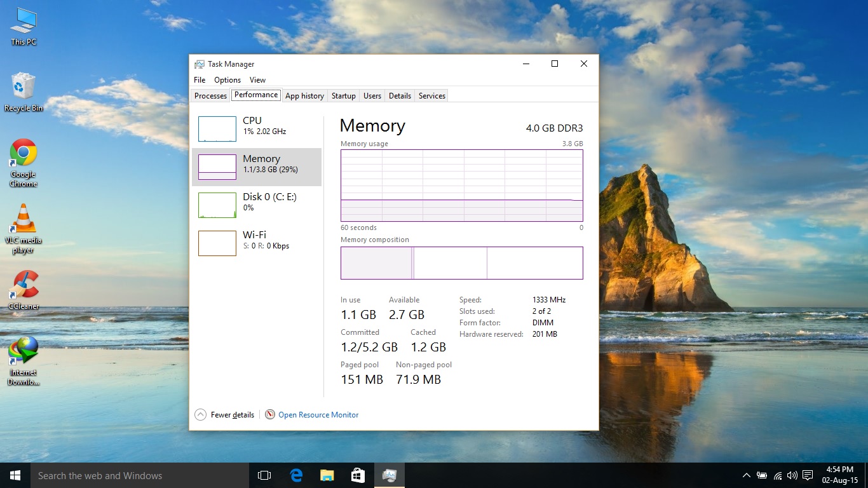This screenshot has height=488, width=868.
Task: Click the Memory composition bar
Action: pos(462,263)
